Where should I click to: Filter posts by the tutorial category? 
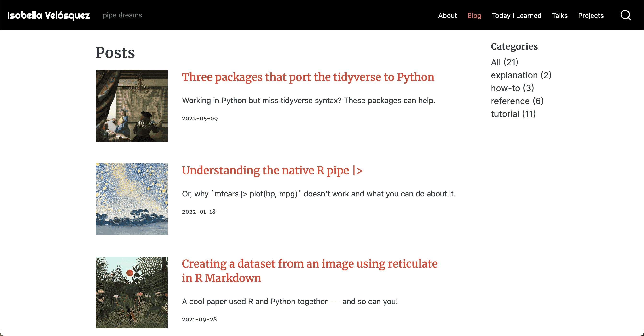click(x=513, y=114)
